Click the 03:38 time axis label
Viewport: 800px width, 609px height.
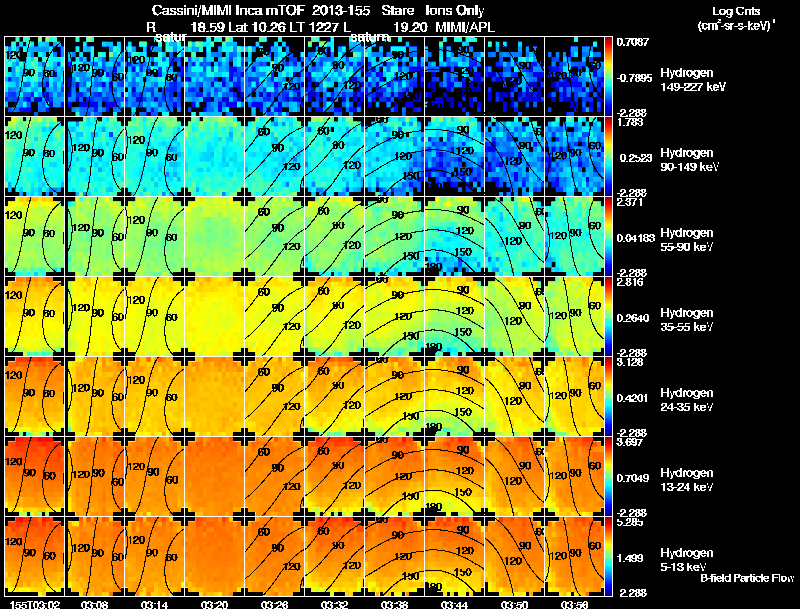(x=394, y=604)
